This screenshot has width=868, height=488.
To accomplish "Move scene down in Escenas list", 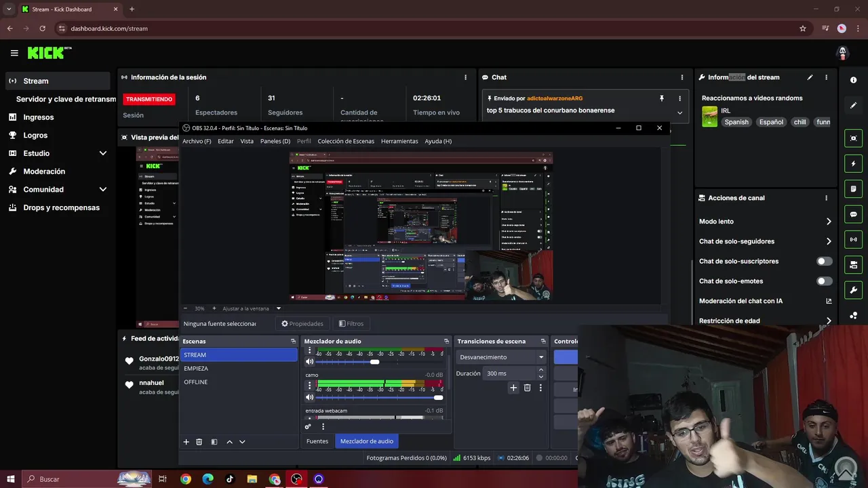I will (242, 442).
